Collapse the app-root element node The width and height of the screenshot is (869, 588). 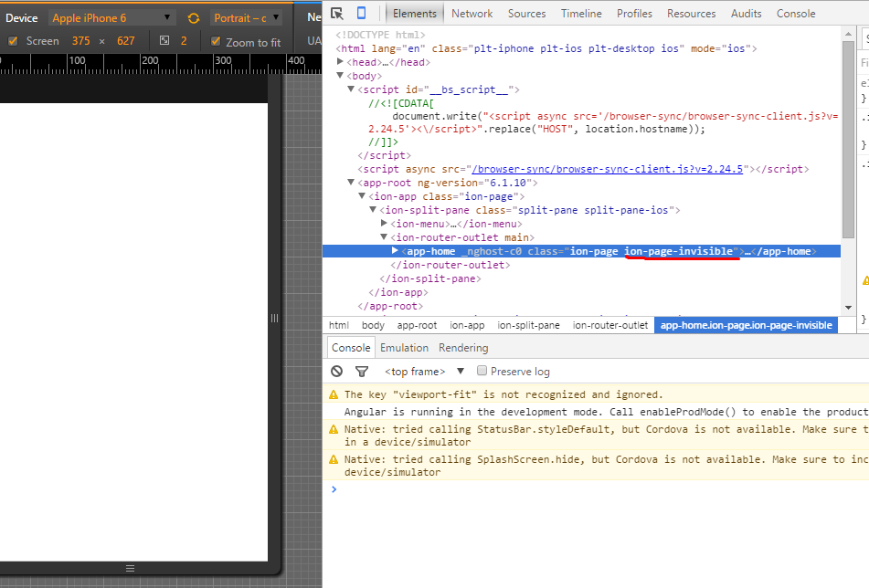click(351, 183)
